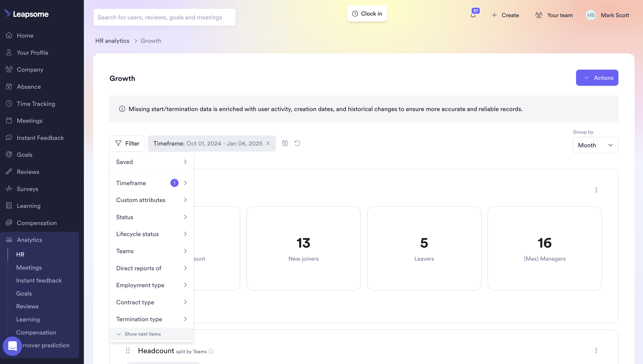Open the Actions dropdown button
643x364 pixels.
597,78
